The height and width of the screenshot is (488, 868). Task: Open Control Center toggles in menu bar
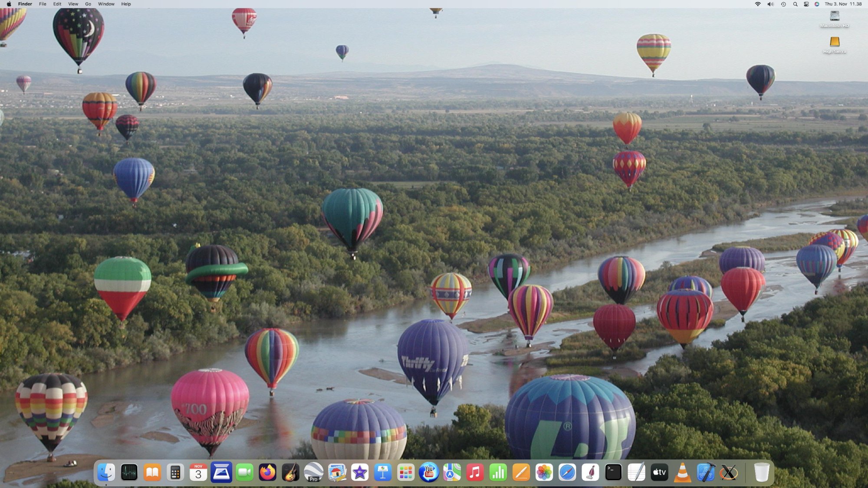pyautogui.click(x=806, y=4)
